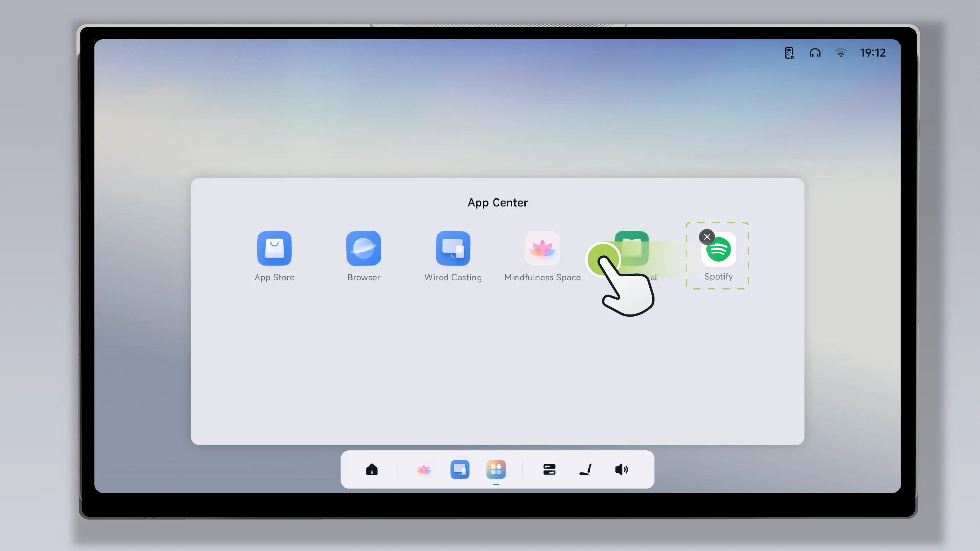This screenshot has width=980, height=551.
Task: Open the lotus Mindfulness icon in the dock
Action: pyautogui.click(x=423, y=469)
